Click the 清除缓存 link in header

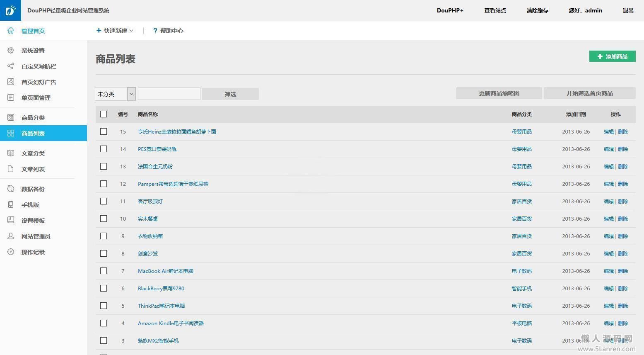point(537,10)
